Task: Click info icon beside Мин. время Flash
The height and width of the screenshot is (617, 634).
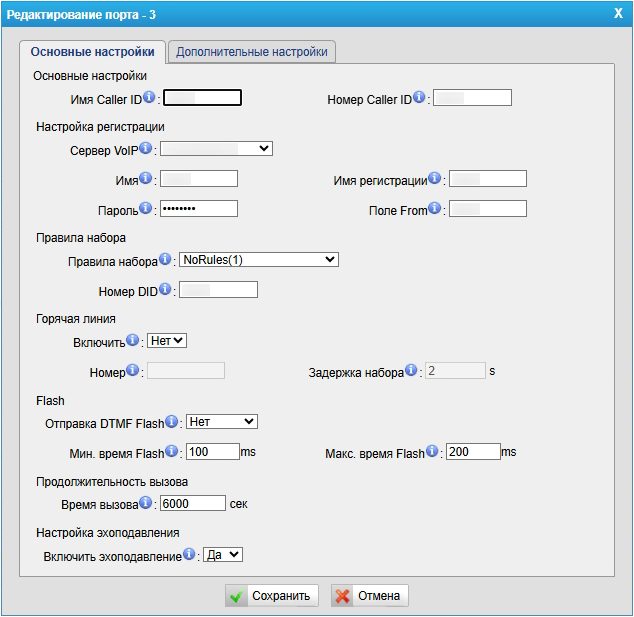Action: [x=172, y=451]
